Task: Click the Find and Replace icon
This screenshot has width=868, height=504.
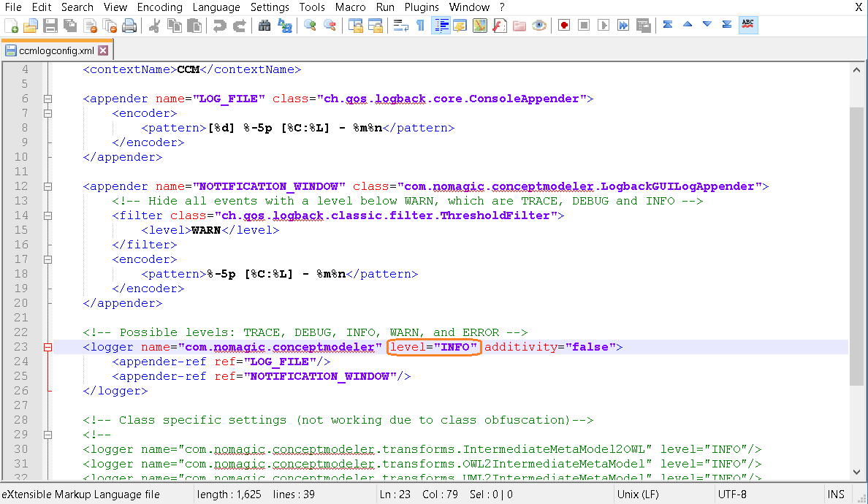Action: click(284, 26)
